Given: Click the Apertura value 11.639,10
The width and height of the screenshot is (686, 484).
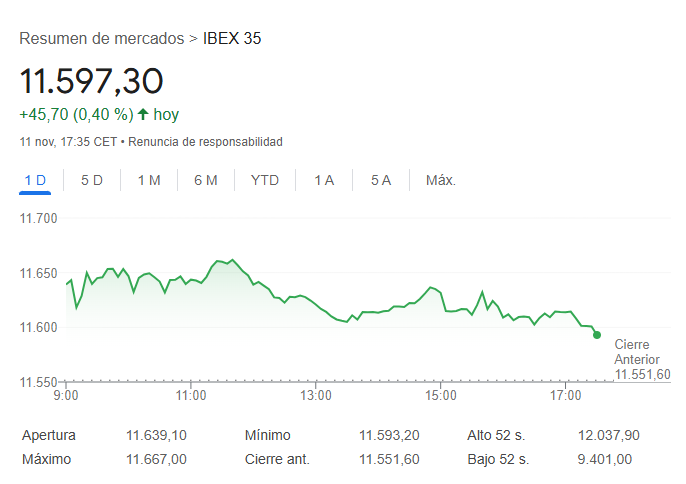Looking at the screenshot, I should [156, 435].
